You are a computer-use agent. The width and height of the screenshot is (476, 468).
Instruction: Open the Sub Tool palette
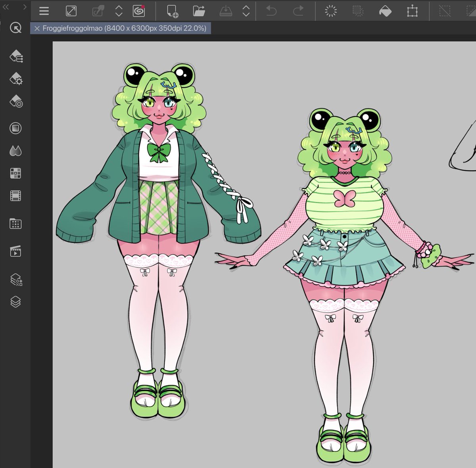coord(16,56)
